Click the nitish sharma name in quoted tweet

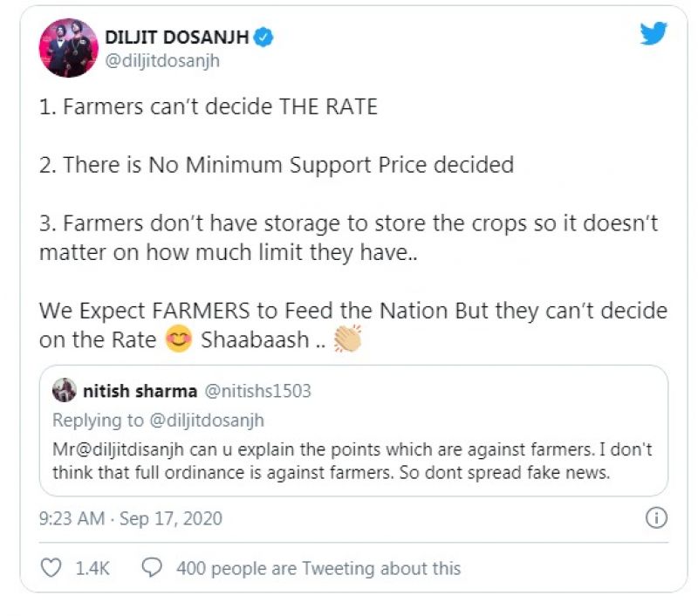(140, 390)
